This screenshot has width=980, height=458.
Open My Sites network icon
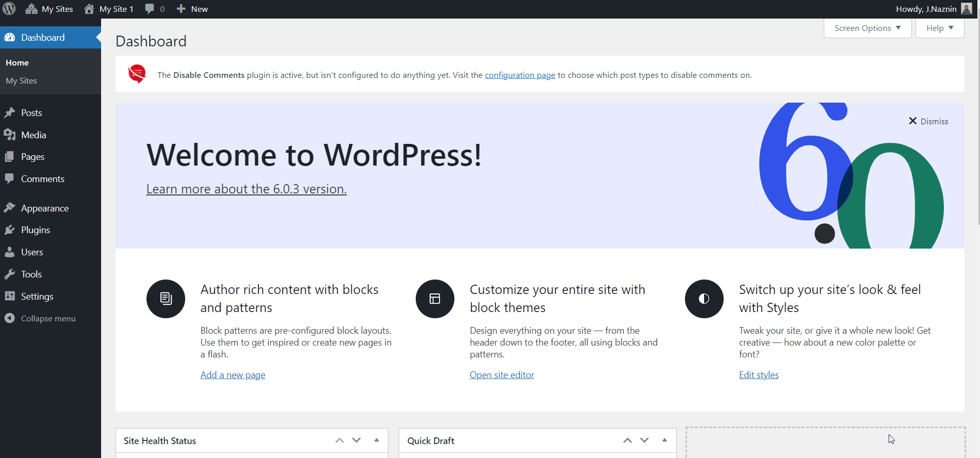(x=31, y=9)
